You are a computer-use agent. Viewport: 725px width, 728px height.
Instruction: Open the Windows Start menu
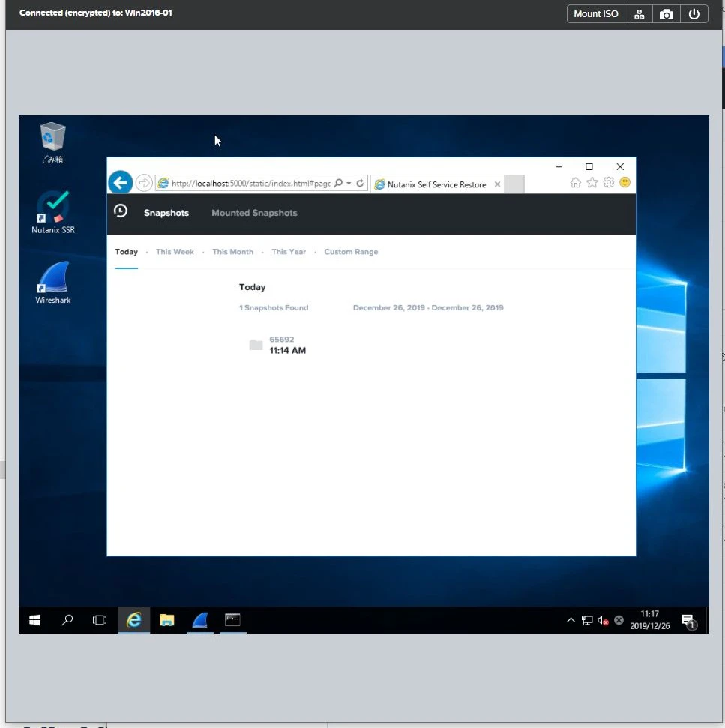(34, 620)
